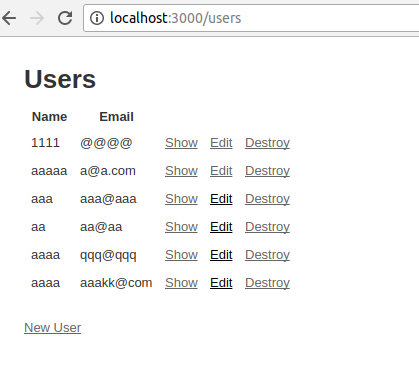
Task: Select the email cell qqq@qqq
Action: click(108, 255)
